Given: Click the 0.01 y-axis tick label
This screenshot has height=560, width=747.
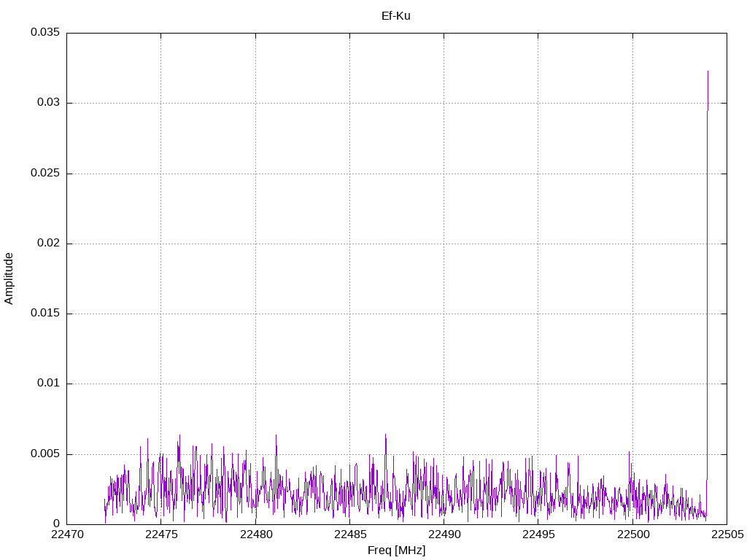Looking at the screenshot, I should tap(49, 383).
